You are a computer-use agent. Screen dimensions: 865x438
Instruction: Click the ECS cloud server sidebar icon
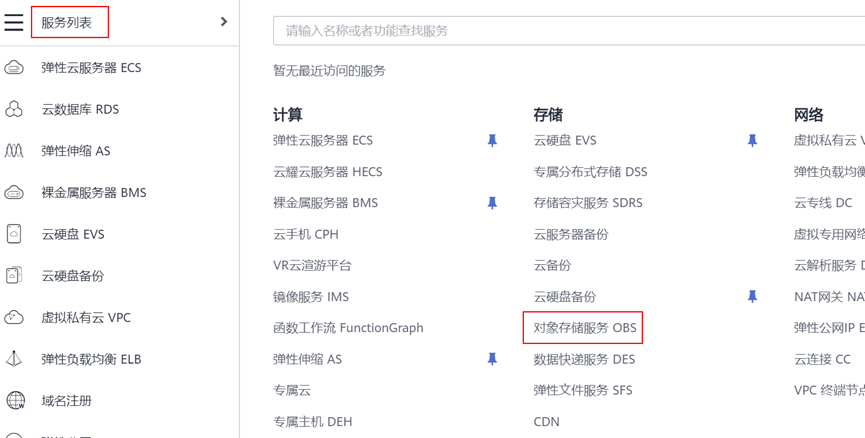(14, 68)
